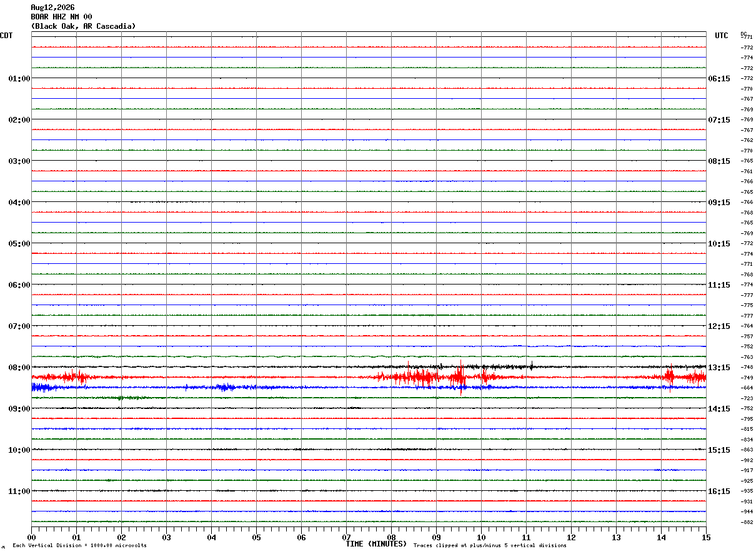
Task: Click the station title BOAR HHZ NM 00
Action: click(62, 17)
